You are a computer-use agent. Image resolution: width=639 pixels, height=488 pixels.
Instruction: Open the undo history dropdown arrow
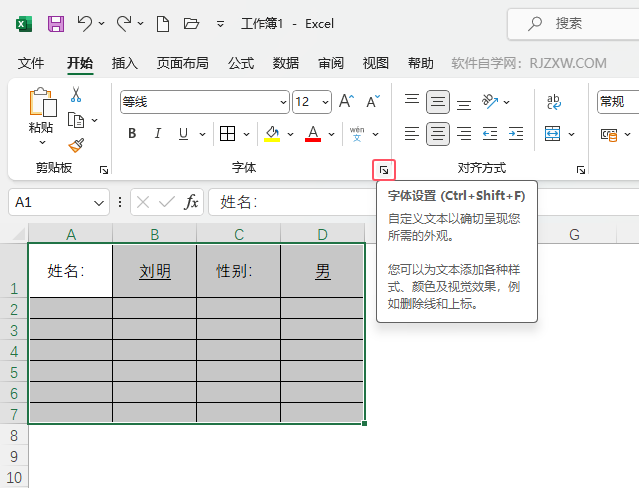coord(101,24)
